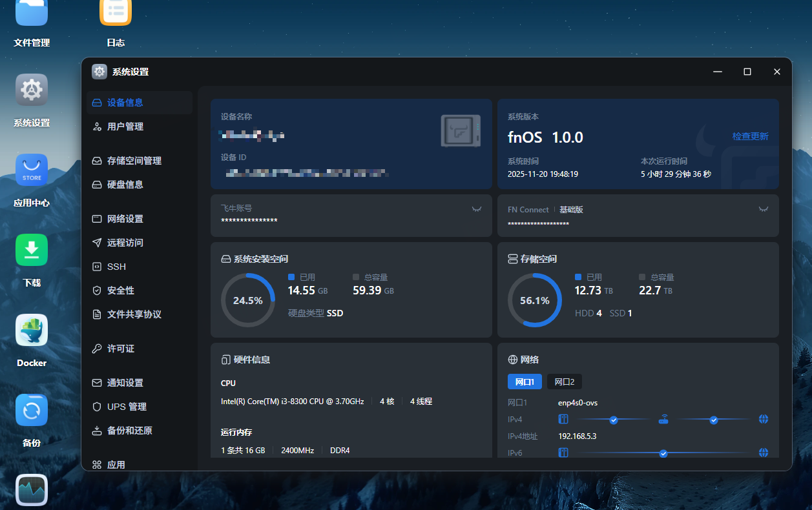Switch to the 网口2 network tab
This screenshot has height=510, width=812.
coord(564,382)
